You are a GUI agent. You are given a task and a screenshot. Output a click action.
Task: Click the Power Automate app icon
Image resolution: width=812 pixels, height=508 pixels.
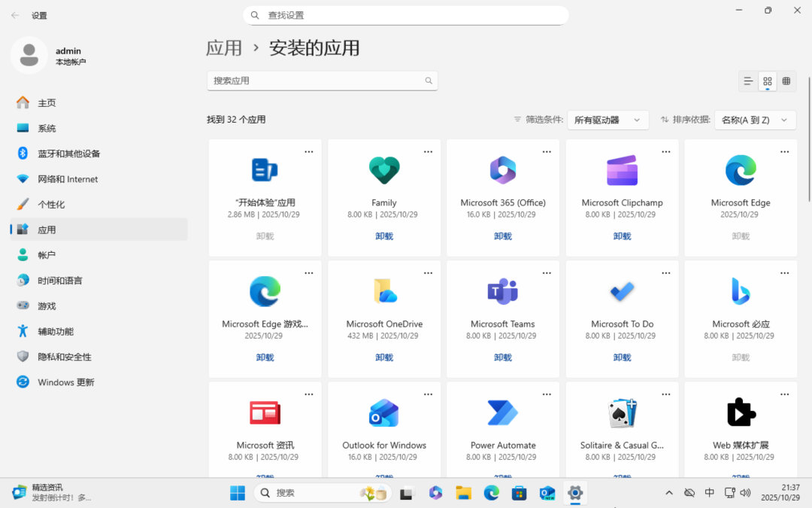(503, 412)
